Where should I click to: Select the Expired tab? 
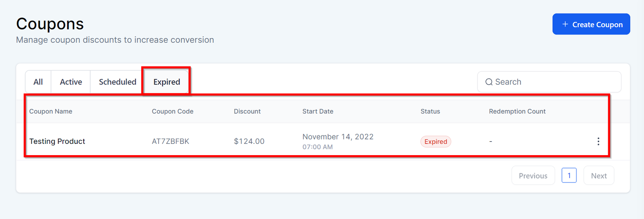tap(167, 82)
